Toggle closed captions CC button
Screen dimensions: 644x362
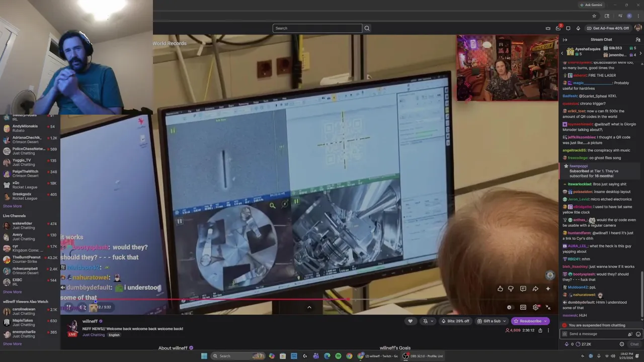(523, 307)
